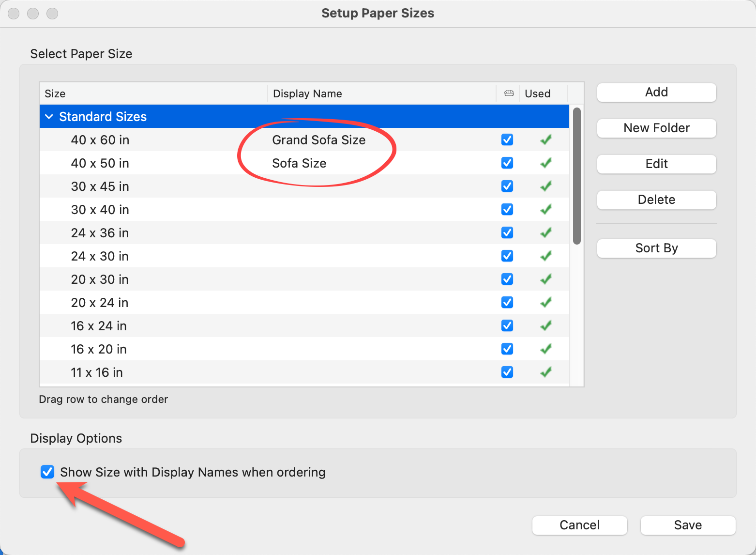Open the Sort By options
Screen dimensions: 756x555
656,248
